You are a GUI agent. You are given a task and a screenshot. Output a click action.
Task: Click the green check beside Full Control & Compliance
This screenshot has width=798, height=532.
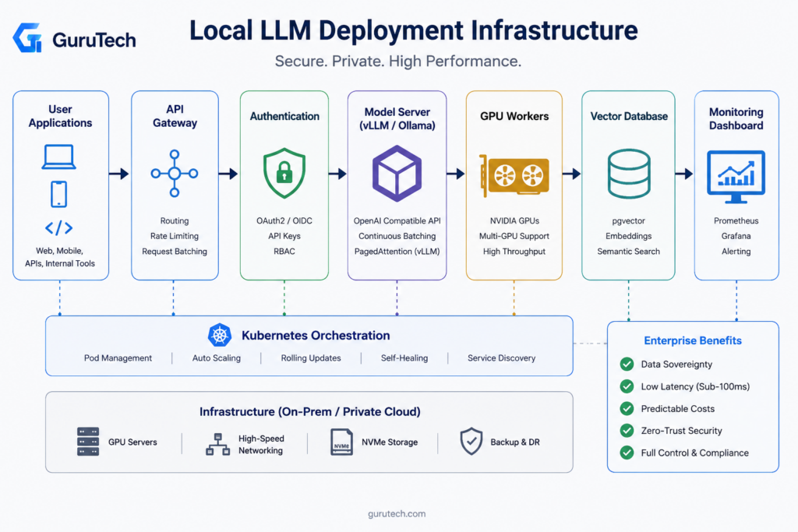pos(627,453)
